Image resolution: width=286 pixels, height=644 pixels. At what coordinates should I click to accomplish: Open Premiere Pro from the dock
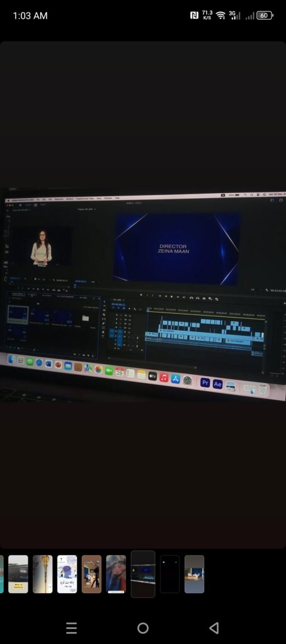coord(205,383)
